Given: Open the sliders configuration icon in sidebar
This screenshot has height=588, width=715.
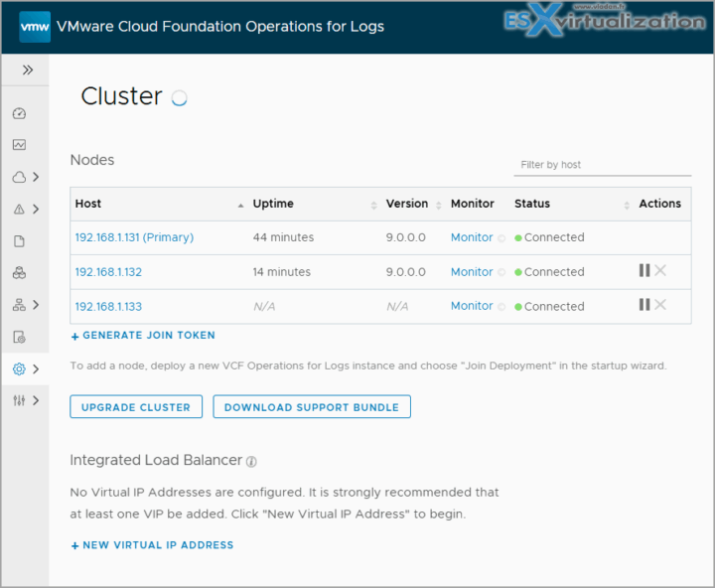Looking at the screenshot, I should click(x=19, y=400).
